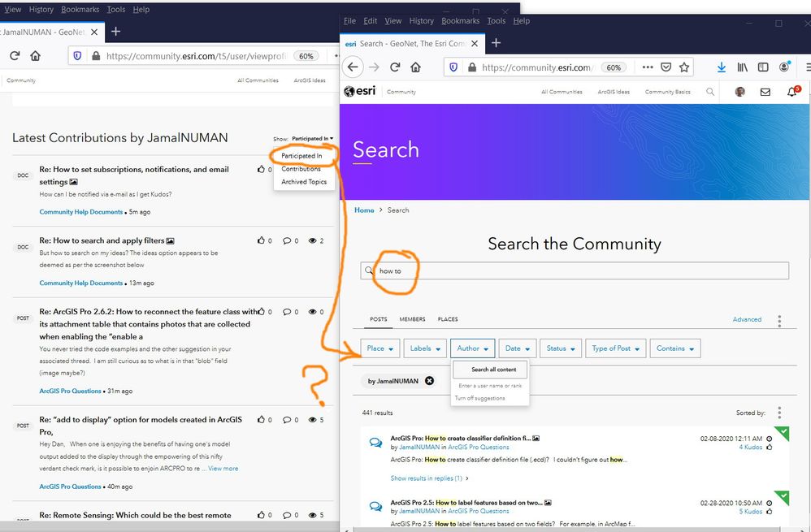The width and height of the screenshot is (811, 532).
Task: Open messages envelope icon
Action: [765, 92]
